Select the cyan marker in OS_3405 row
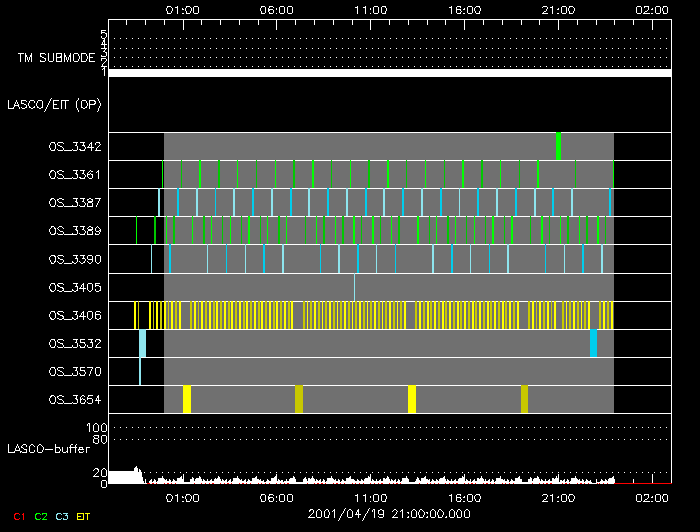The image size is (700, 532). coord(354,287)
